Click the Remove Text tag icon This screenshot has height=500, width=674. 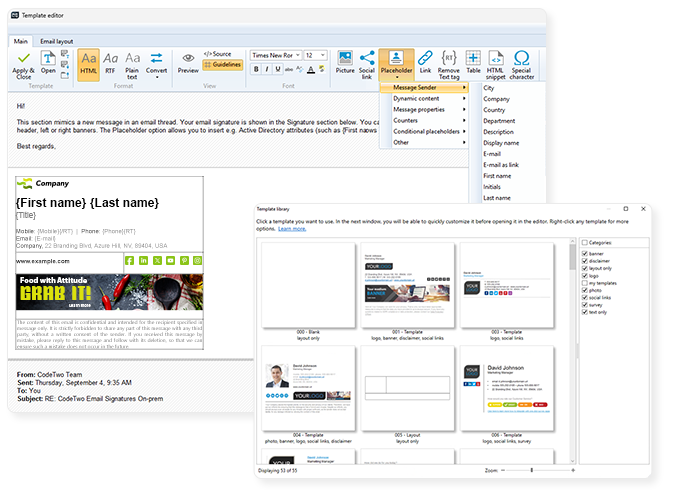pos(449,62)
